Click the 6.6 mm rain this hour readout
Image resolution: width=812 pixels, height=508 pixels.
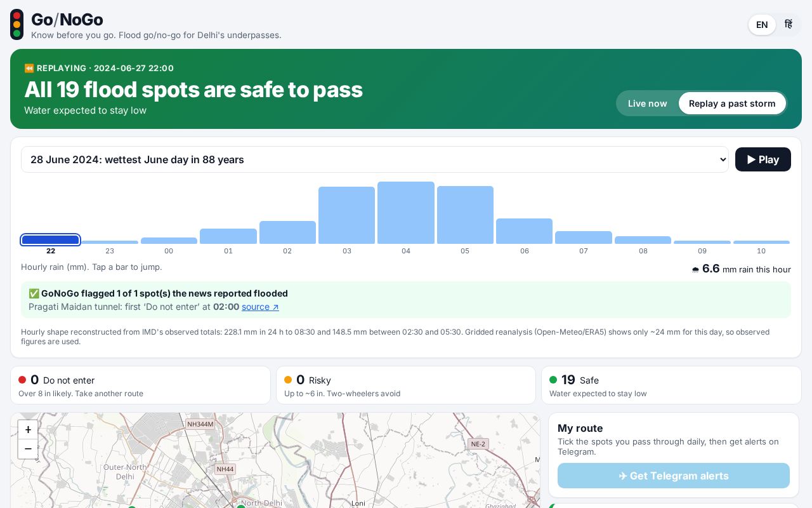point(741,269)
